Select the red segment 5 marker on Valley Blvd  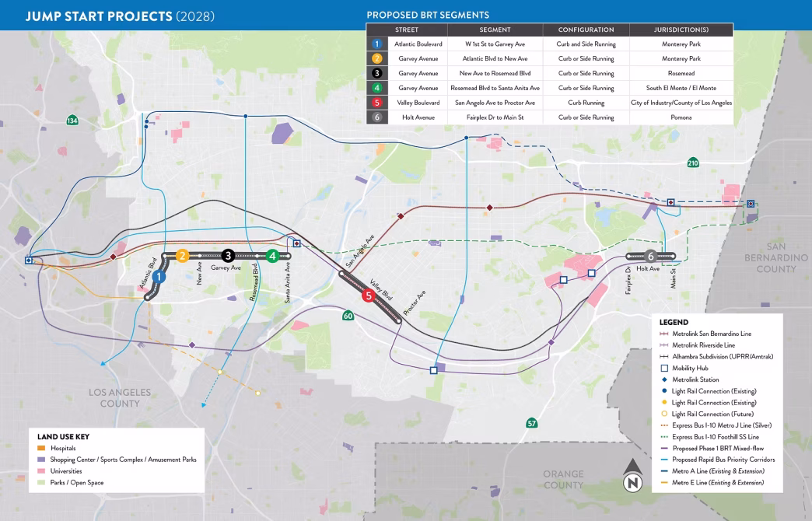[x=369, y=295]
